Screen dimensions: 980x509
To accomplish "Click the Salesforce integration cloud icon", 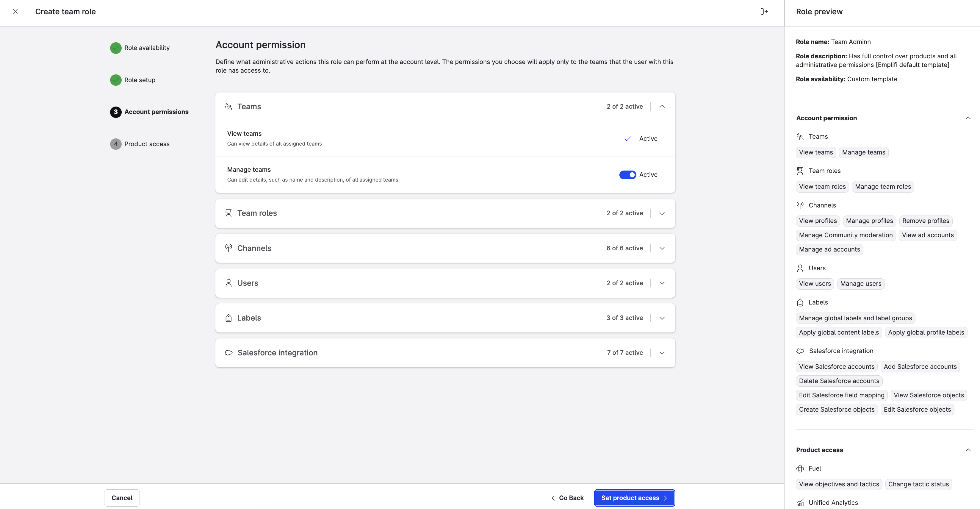I will (x=229, y=353).
